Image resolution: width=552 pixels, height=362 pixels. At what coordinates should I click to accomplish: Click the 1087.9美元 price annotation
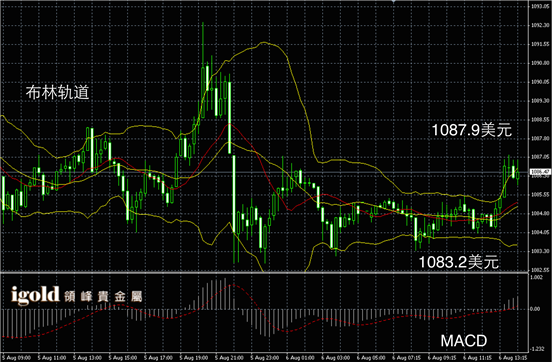coord(471,130)
